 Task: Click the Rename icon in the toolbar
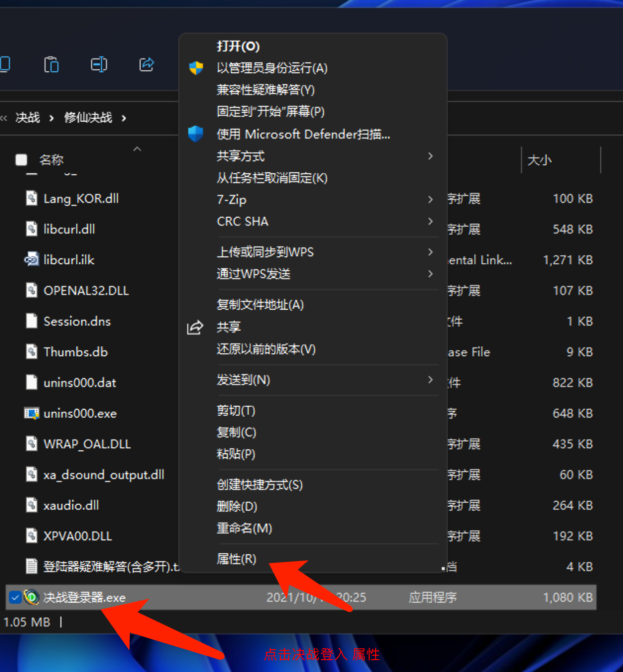(99, 65)
